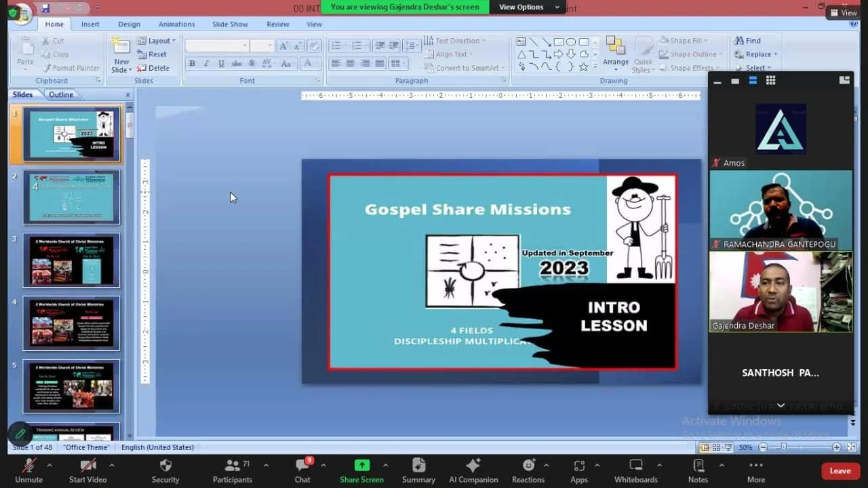Screen dimensions: 868x488
Task: Toggle Bold formatting
Action: [192, 64]
